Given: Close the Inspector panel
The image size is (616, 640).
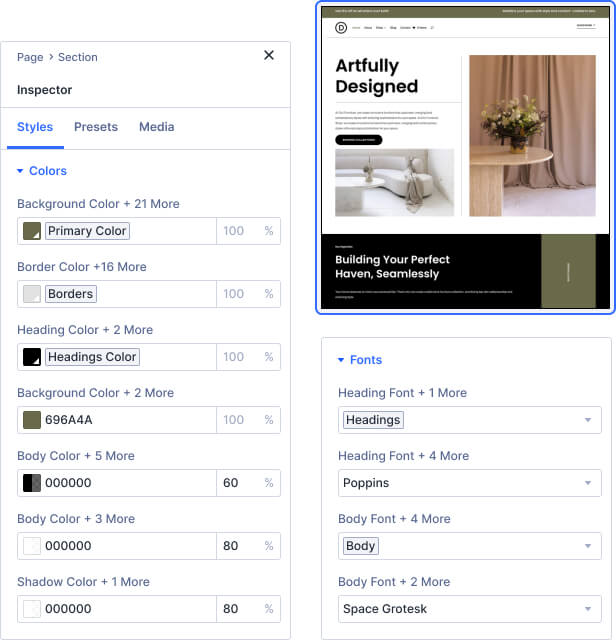Looking at the screenshot, I should tap(268, 56).
